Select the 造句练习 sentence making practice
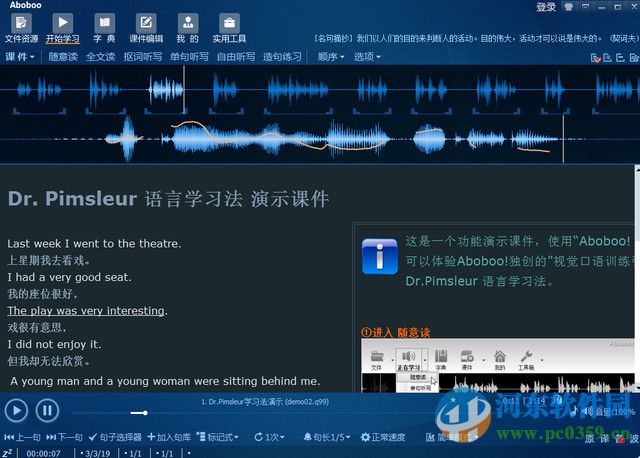The image size is (640, 458). click(282, 57)
